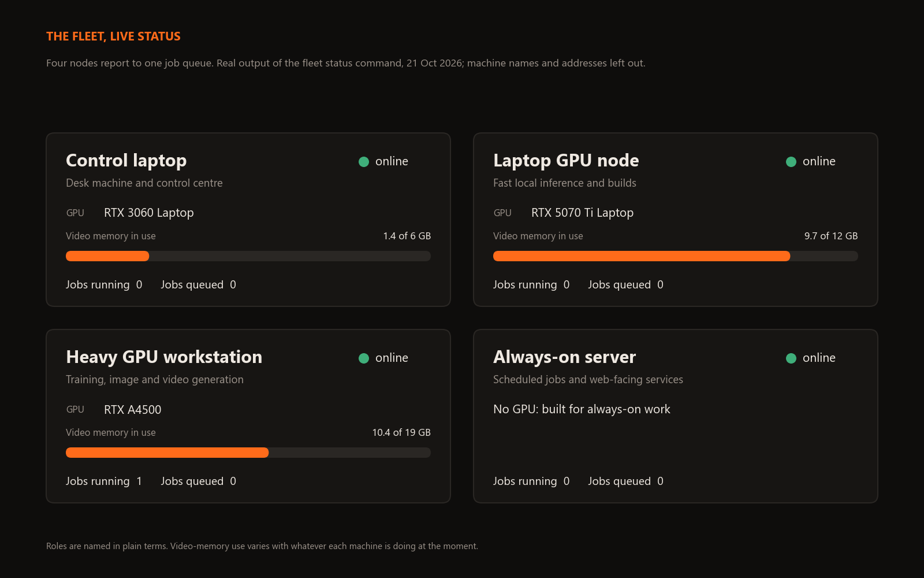Click the Heavy GPU workstation video memory bar
924x578 pixels.
click(248, 453)
